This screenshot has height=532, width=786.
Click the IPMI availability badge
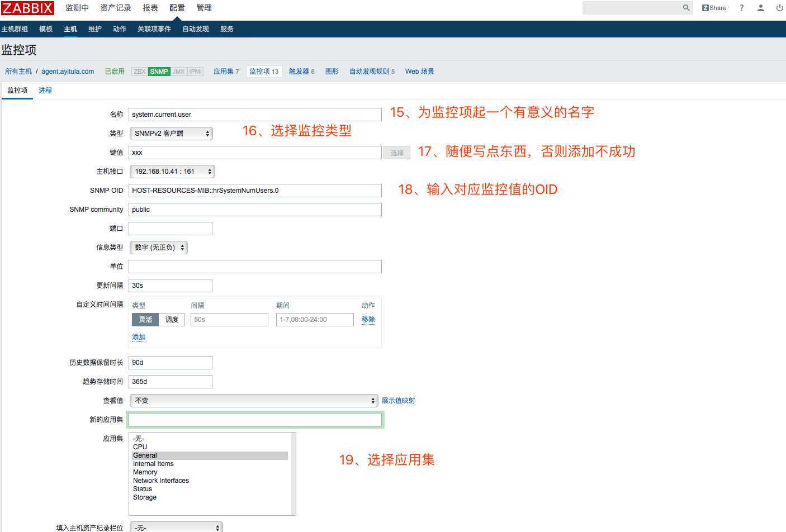point(196,72)
